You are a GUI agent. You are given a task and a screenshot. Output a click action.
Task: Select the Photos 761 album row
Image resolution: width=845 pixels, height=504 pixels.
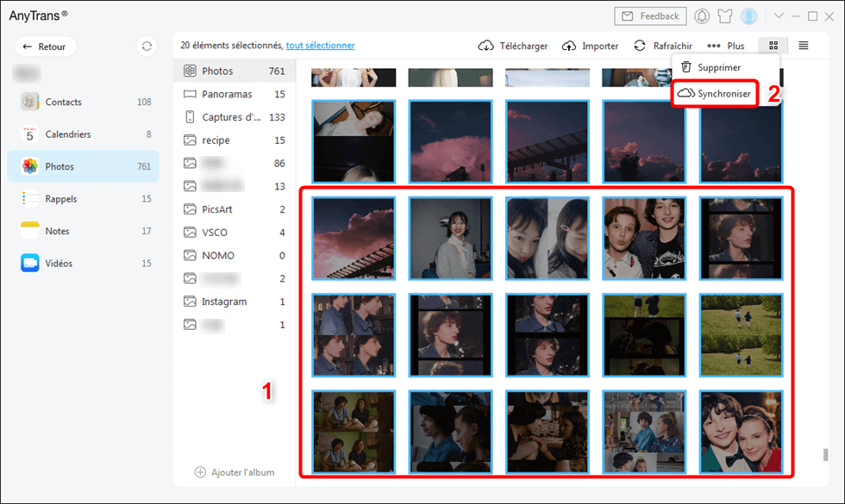[x=235, y=71]
